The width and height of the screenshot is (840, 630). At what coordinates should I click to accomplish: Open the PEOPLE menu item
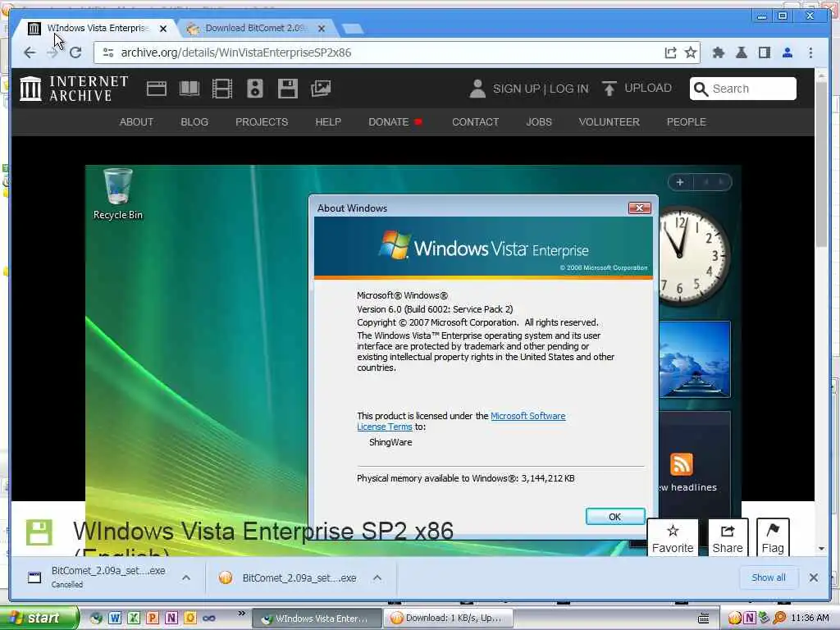687,122
